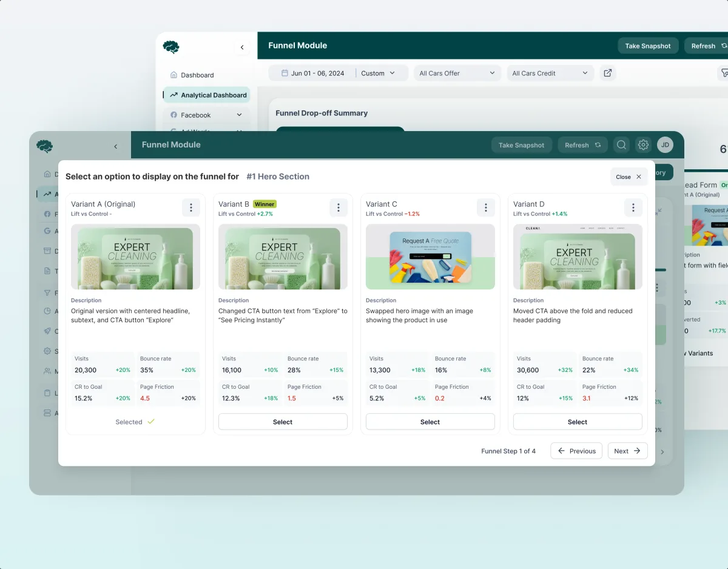Open the Variant C three-dot options menu
The image size is (728, 569).
coord(485,207)
